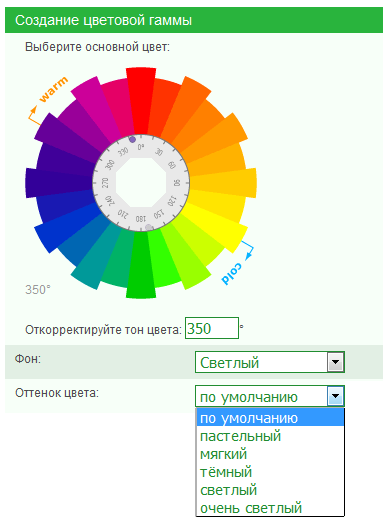This screenshot has height=526, width=390.
Task: Click the Откорректируйте тон цвета label
Action: [x=103, y=330]
